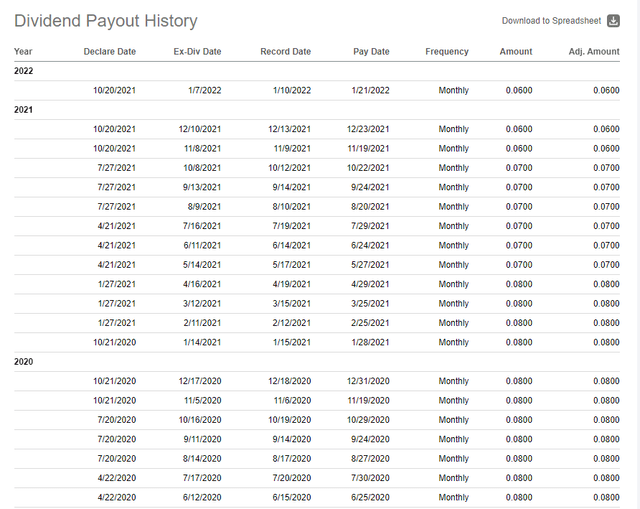Select record date 11/6/2020
The width and height of the screenshot is (640, 509).
pos(292,400)
